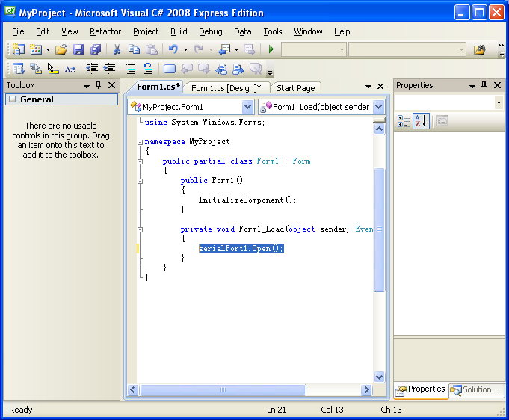Toggle Alphabetical sort in Properties panel
Image resolution: width=509 pixels, height=420 pixels.
coord(421,121)
